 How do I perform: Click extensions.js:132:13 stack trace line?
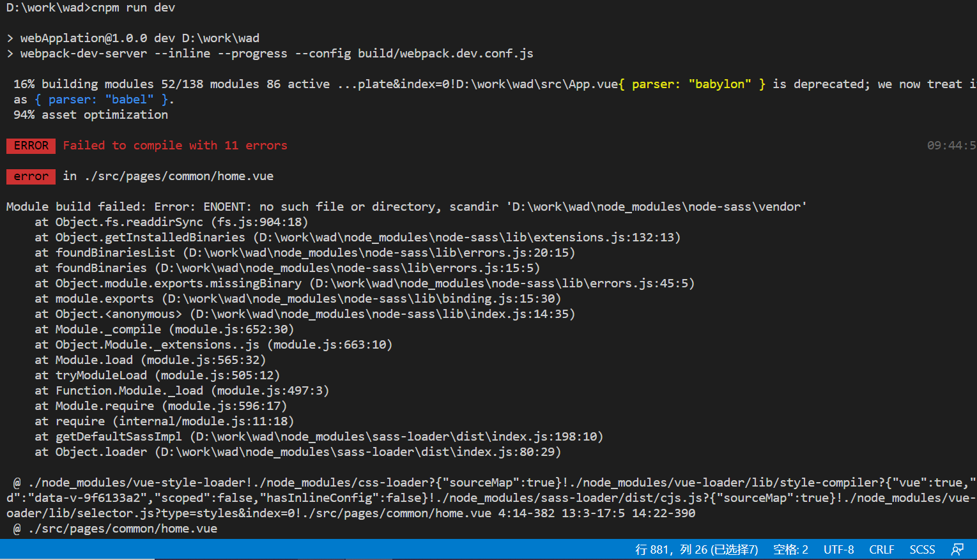[358, 238]
